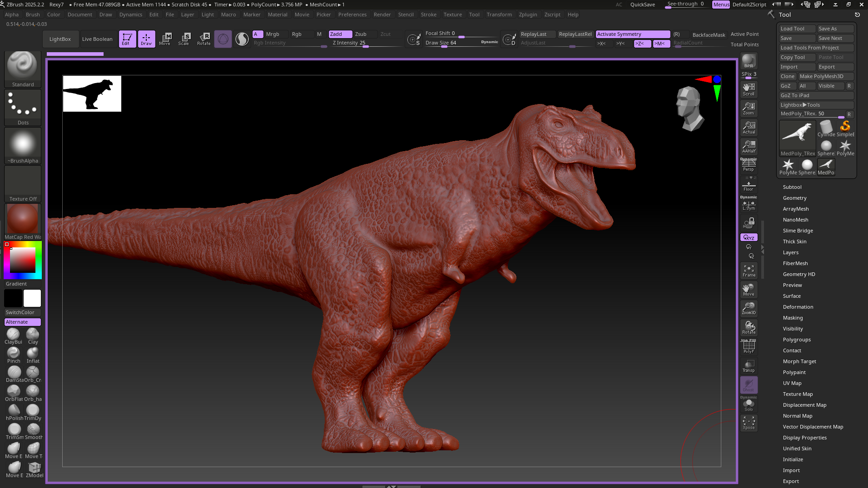Expand the Masking section
Viewport: 868px width, 488px height.
pos(793,318)
